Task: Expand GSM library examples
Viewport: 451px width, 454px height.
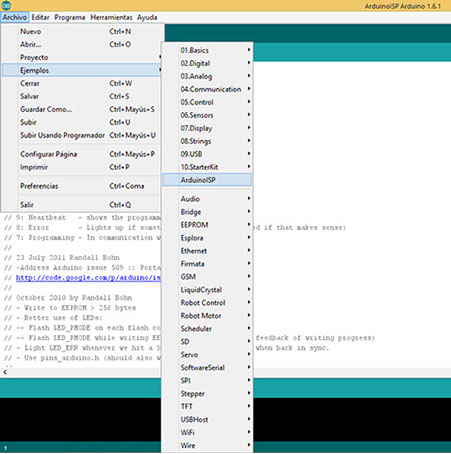Action: [x=207, y=277]
